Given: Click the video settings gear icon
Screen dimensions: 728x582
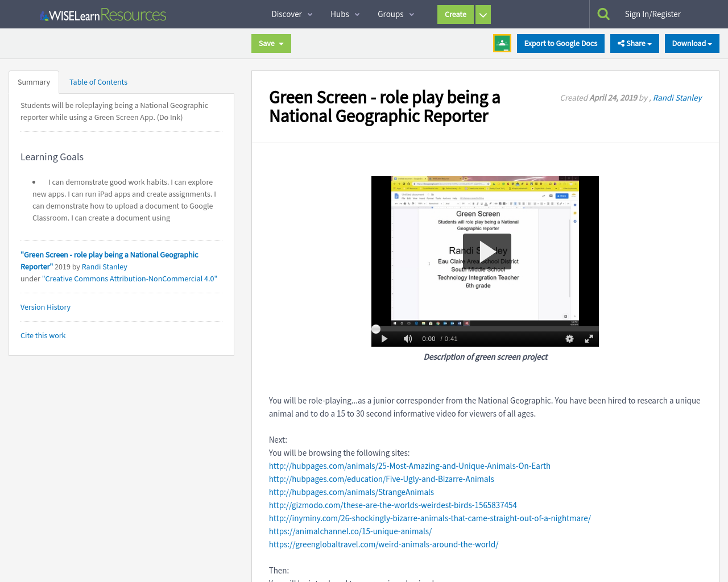Looking at the screenshot, I should (569, 339).
